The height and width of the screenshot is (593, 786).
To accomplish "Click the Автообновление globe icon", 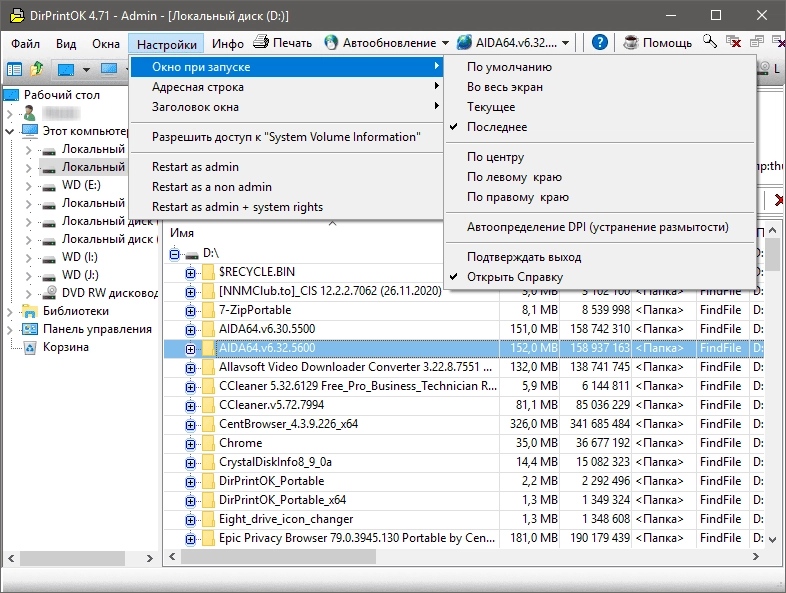I will pos(331,43).
